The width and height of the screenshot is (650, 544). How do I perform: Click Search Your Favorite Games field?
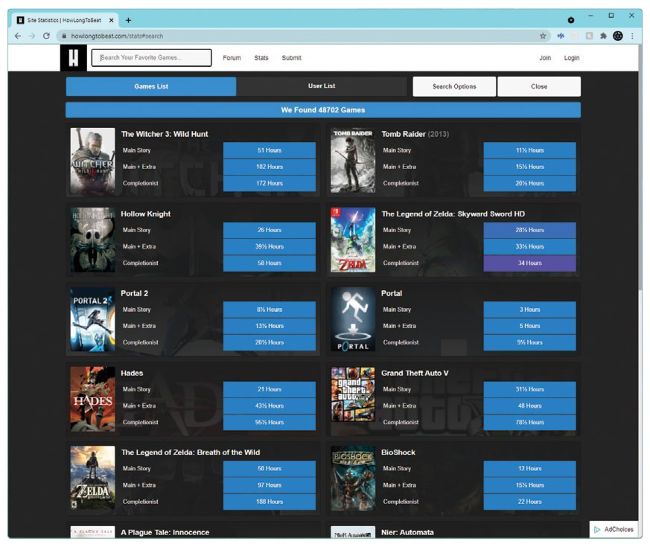click(x=151, y=58)
